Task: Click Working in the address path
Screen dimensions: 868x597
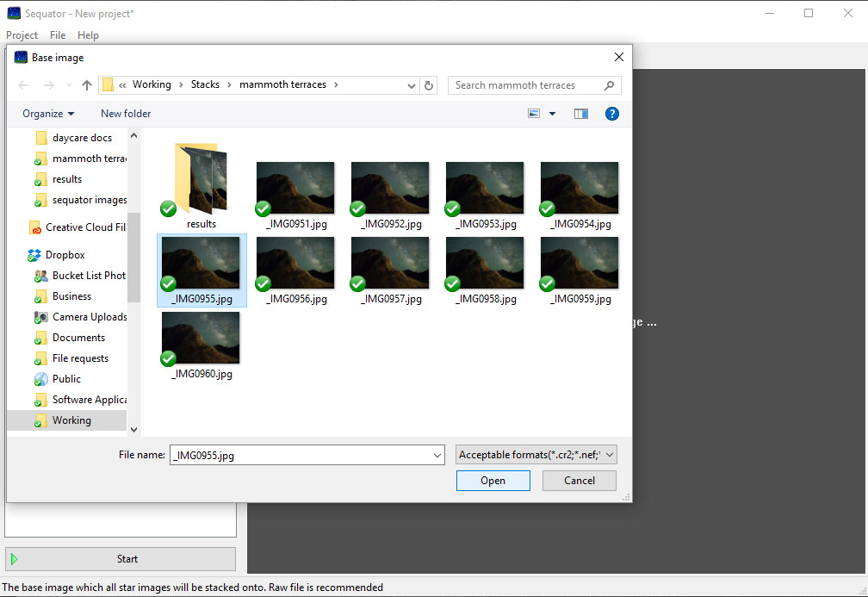Action: (x=152, y=84)
